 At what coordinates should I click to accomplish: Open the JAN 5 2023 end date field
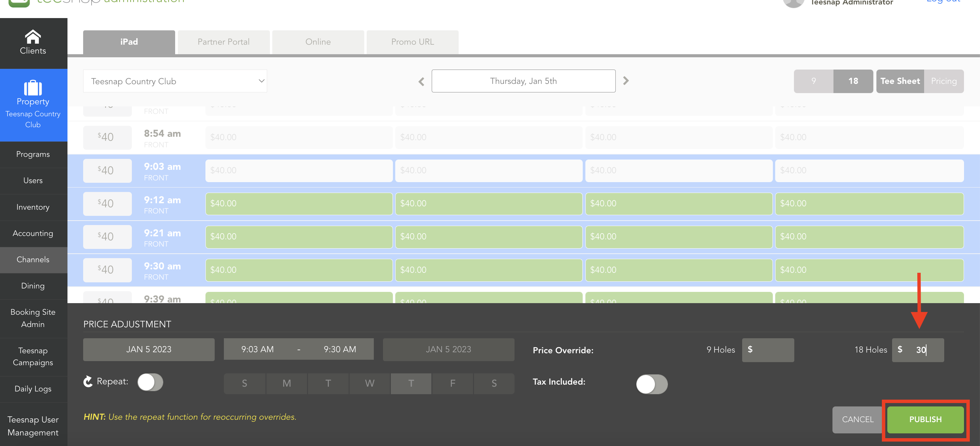coord(448,350)
